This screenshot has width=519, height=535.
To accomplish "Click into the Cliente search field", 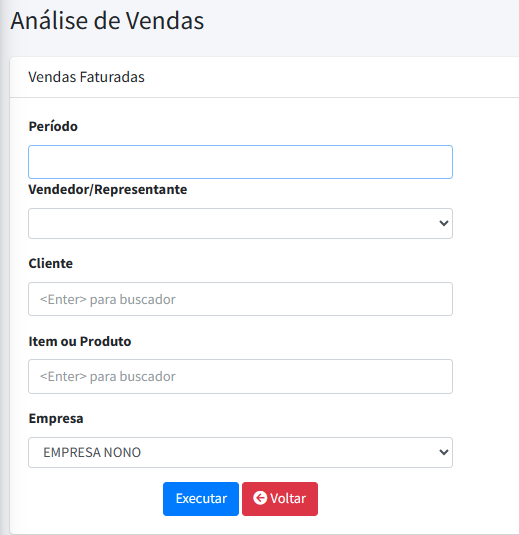I will [240, 299].
